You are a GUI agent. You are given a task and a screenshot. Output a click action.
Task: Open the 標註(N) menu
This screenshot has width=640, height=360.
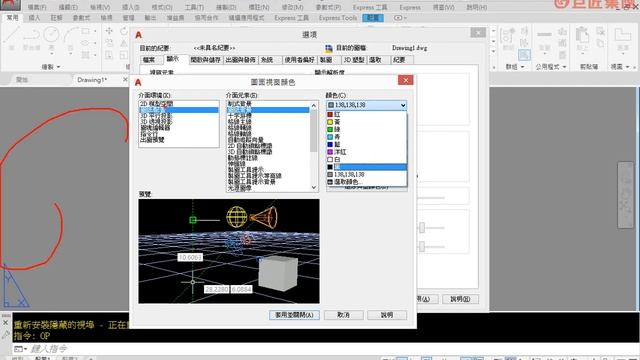click(x=259, y=7)
